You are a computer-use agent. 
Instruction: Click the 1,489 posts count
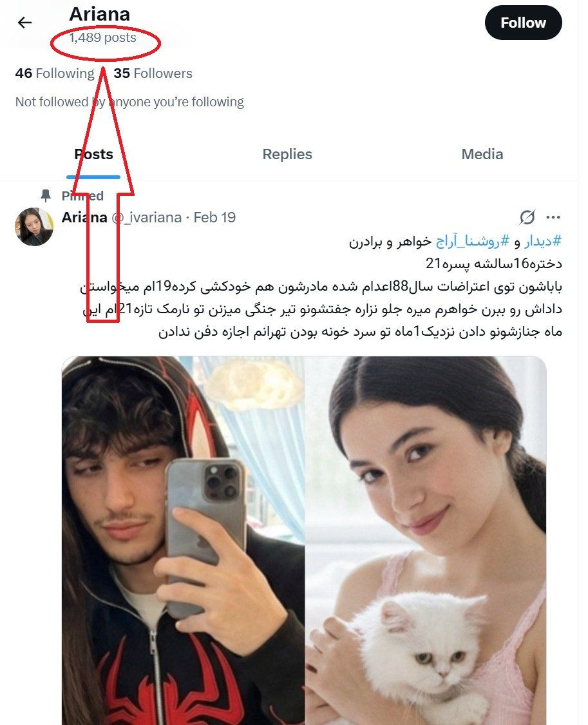[x=103, y=37]
